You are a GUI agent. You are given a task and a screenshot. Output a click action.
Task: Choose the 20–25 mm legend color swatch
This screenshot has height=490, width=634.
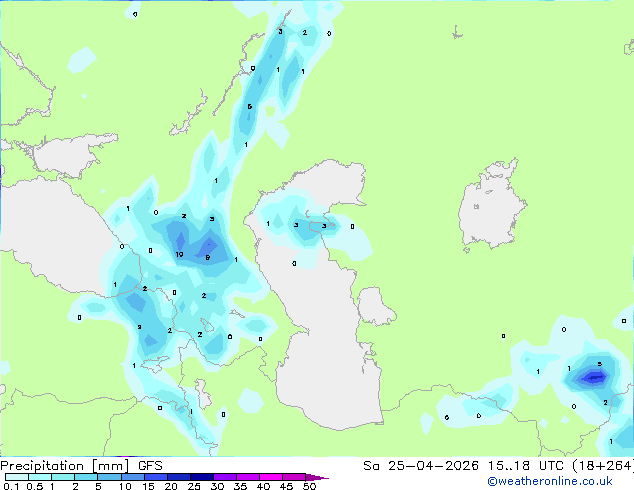click(178, 477)
